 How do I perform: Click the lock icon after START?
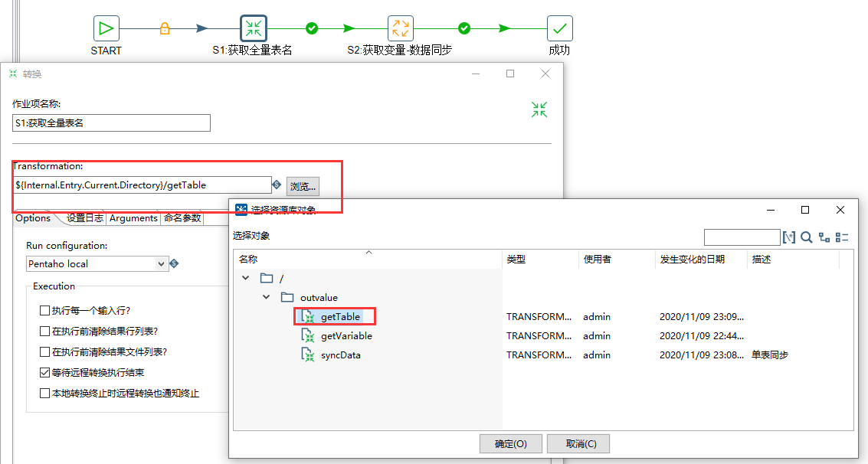[164, 28]
